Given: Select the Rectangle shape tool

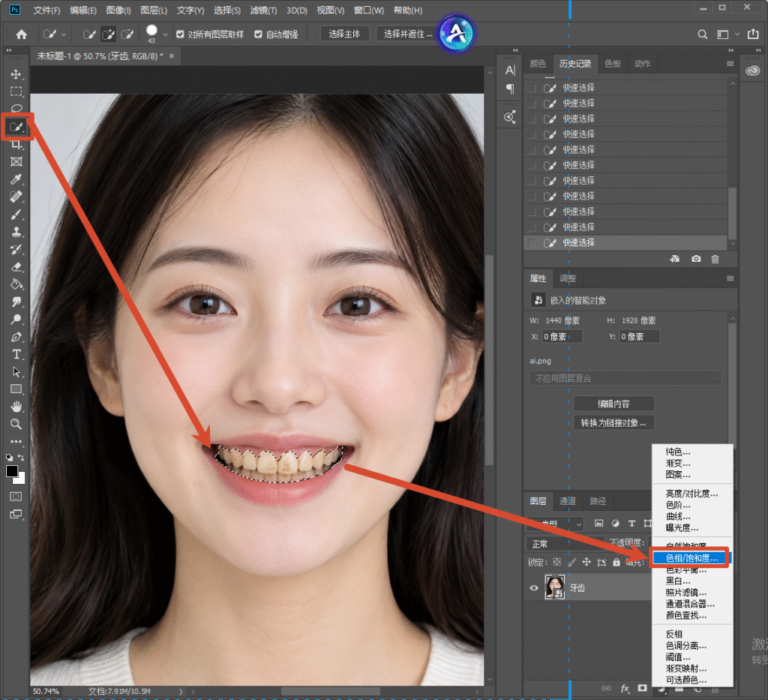Looking at the screenshot, I should pos(16,389).
